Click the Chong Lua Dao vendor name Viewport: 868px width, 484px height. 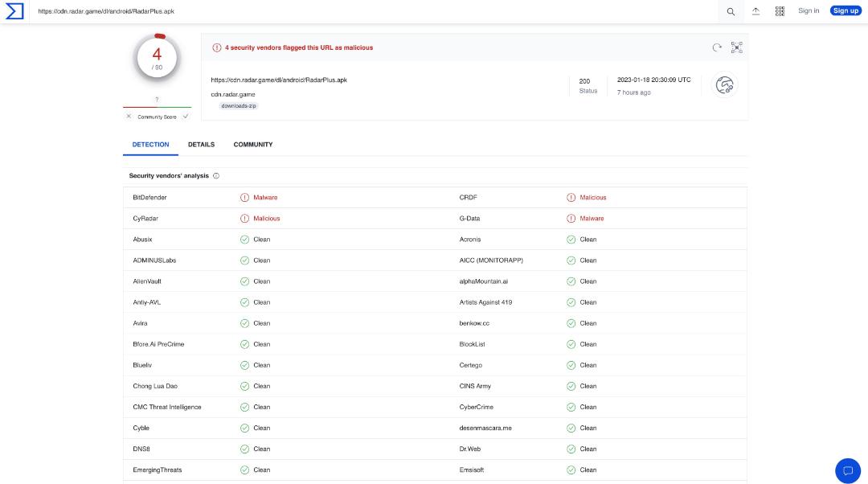[155, 386]
